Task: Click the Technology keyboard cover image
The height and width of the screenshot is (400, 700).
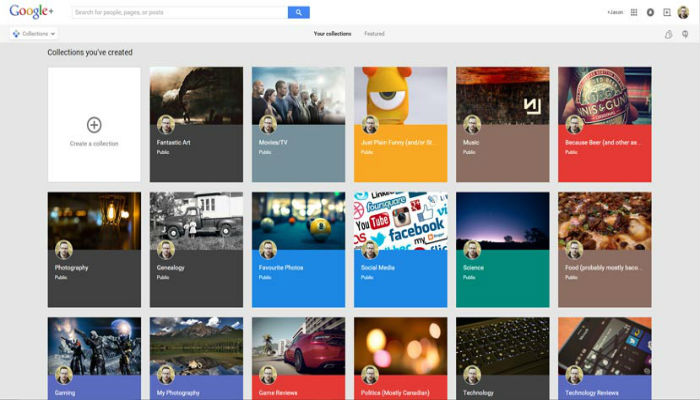Action: (503, 346)
